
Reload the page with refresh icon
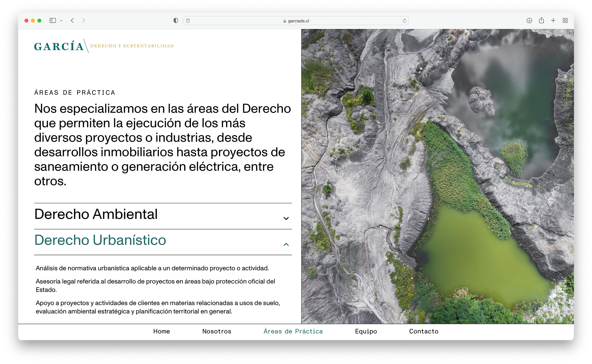click(405, 21)
